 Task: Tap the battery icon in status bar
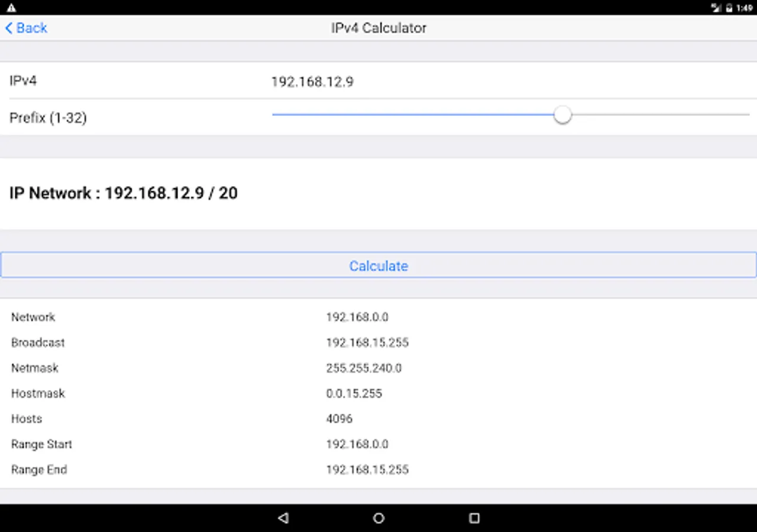(x=729, y=8)
